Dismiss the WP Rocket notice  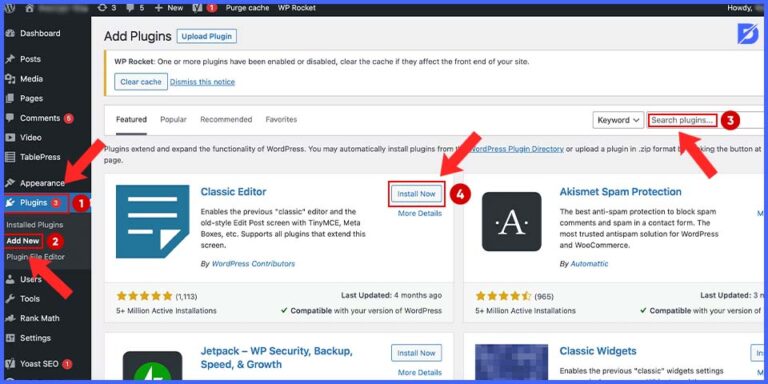tap(202, 82)
